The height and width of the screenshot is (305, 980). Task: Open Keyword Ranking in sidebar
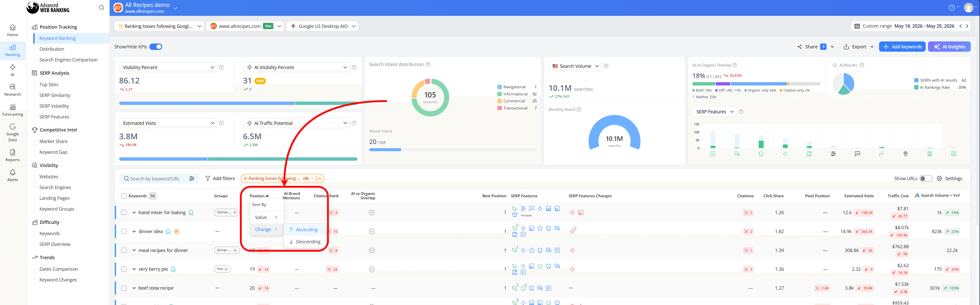pyautogui.click(x=57, y=38)
